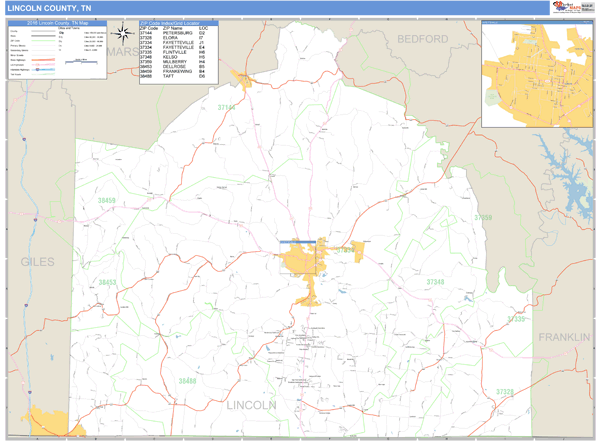This screenshot has width=600, height=441.
Task: Open the Fayetteville city inset map
Action: [537, 74]
